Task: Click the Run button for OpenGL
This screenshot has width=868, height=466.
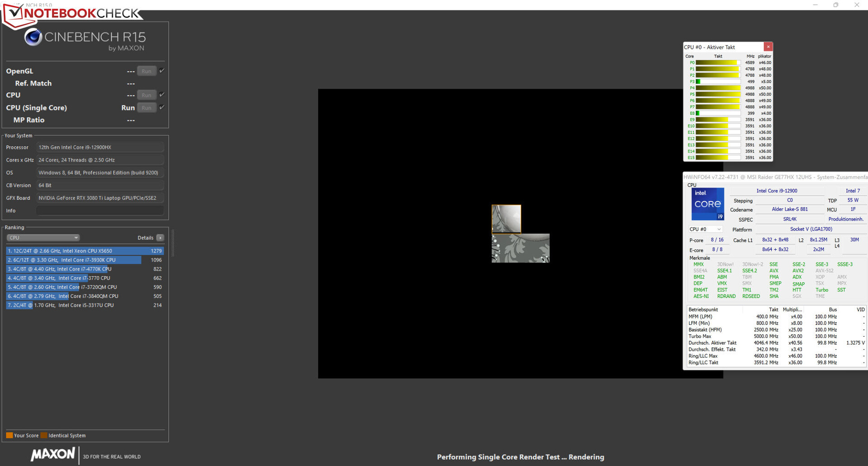Action: [146, 71]
